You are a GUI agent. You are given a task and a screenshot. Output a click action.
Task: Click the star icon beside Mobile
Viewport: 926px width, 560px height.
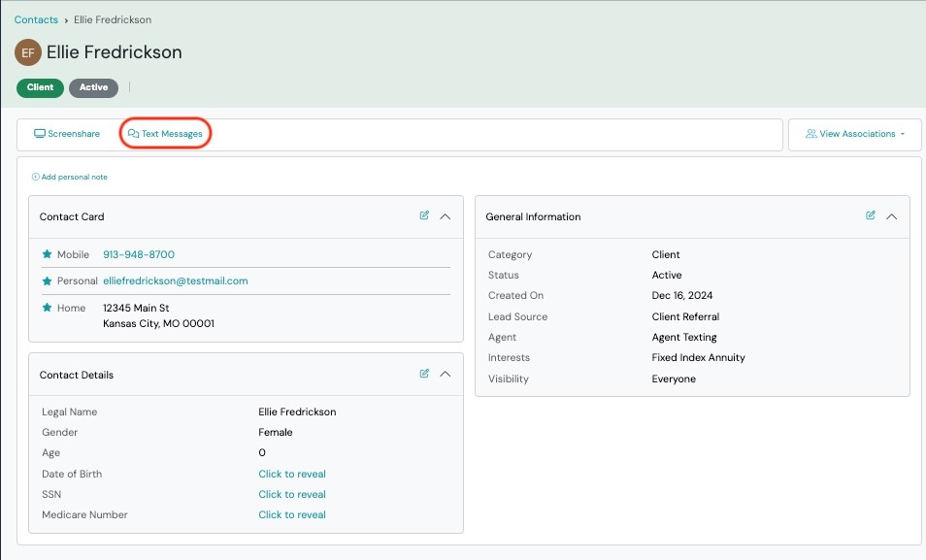[x=48, y=254]
